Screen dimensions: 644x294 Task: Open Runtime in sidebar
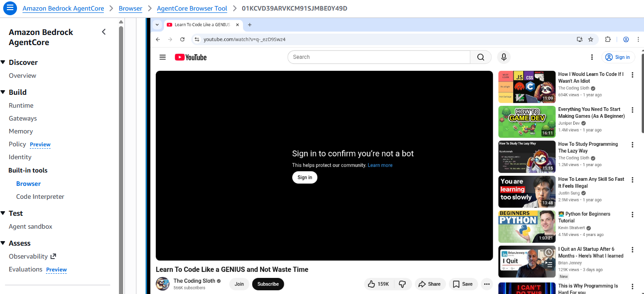21,105
